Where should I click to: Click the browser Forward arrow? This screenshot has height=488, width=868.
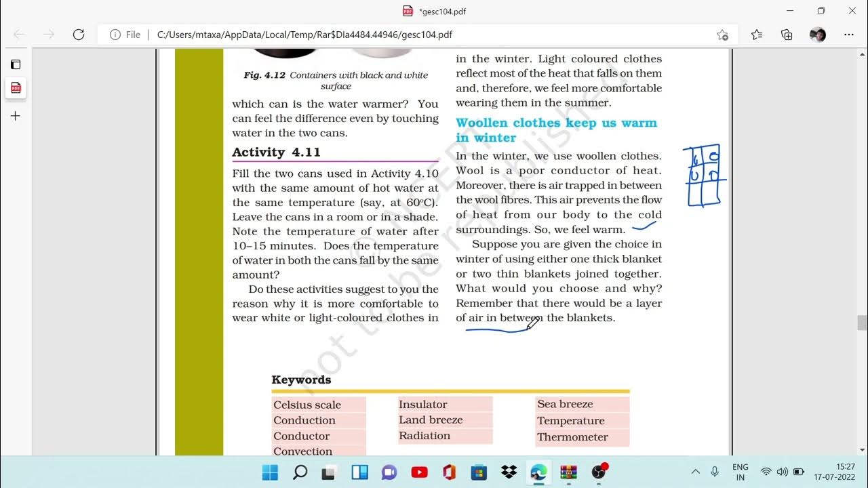point(49,35)
